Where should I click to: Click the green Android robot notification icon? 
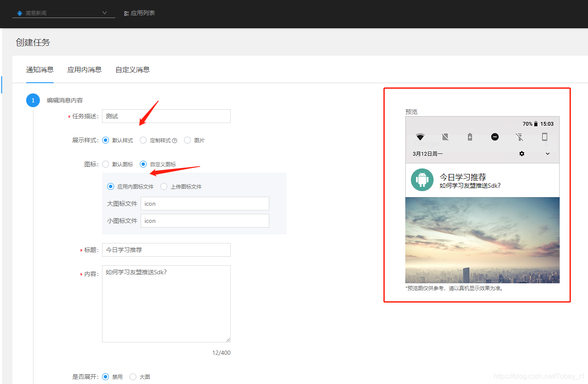[x=422, y=180]
